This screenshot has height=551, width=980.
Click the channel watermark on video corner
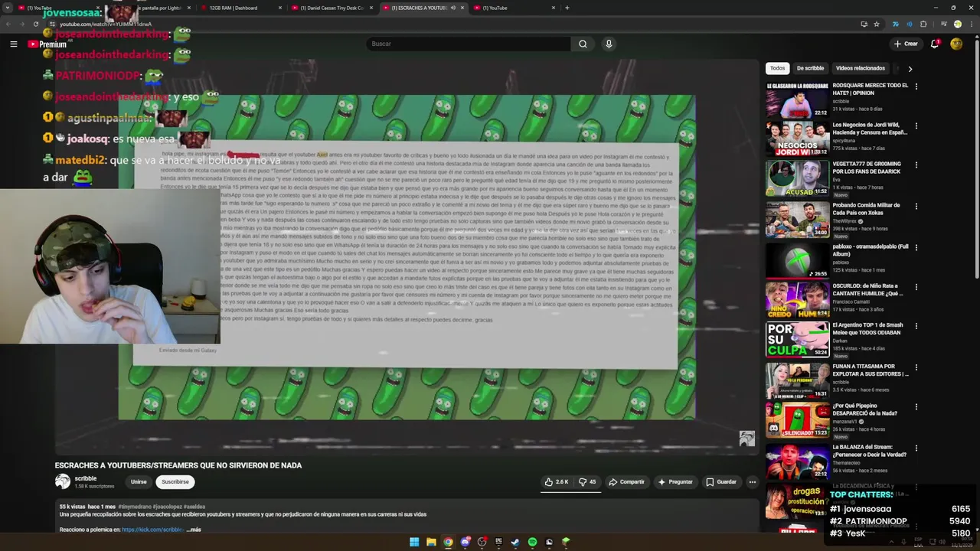point(746,438)
